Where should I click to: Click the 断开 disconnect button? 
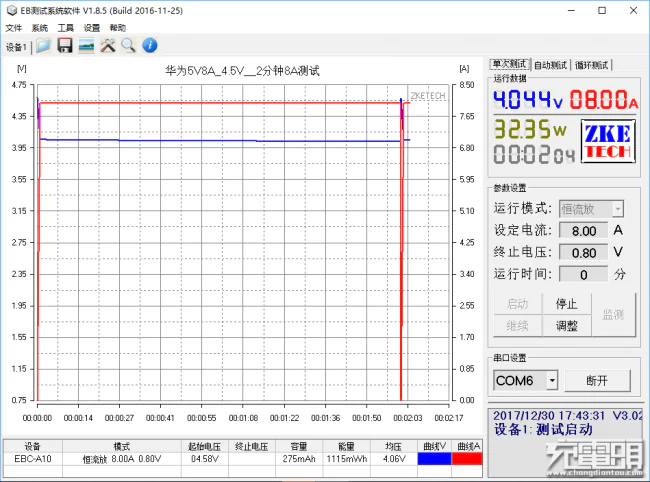[x=597, y=380]
